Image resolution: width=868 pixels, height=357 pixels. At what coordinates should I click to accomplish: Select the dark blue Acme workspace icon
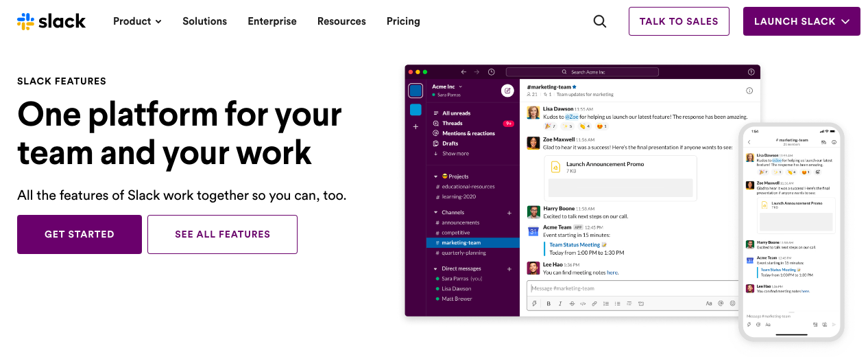tap(415, 91)
